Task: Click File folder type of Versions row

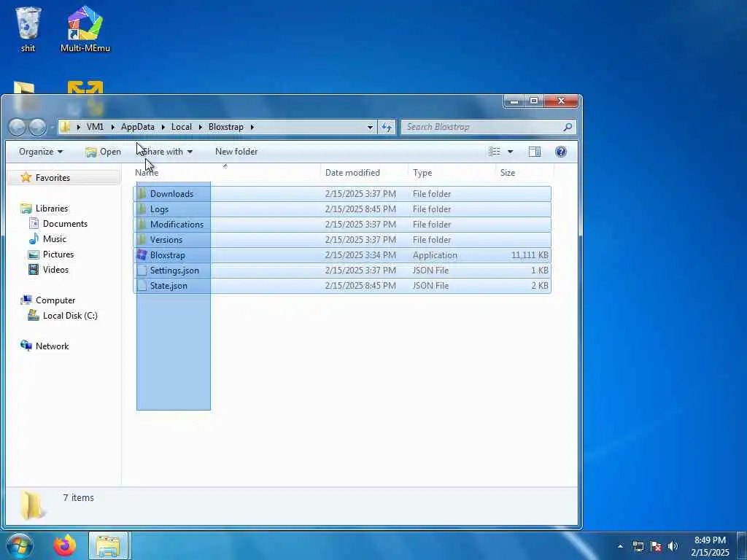Action: (432, 239)
